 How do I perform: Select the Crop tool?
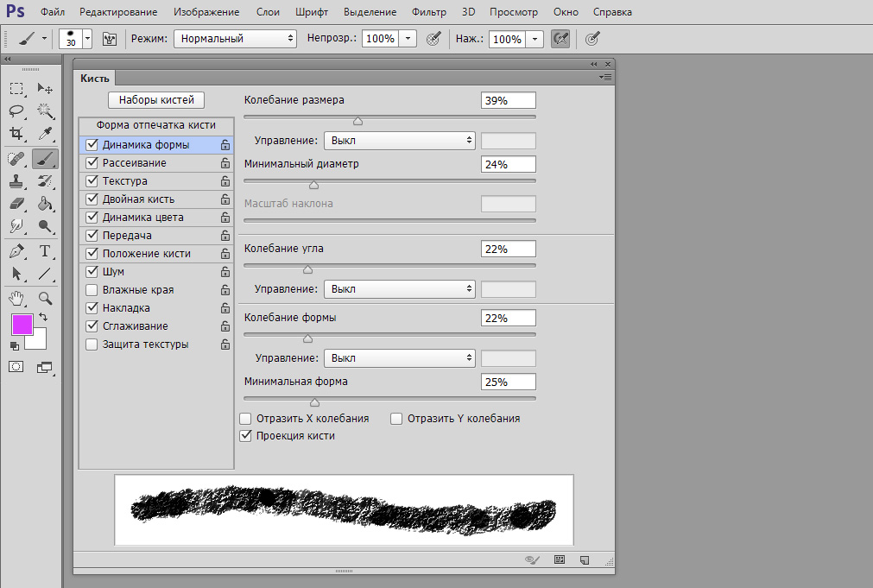(16, 133)
